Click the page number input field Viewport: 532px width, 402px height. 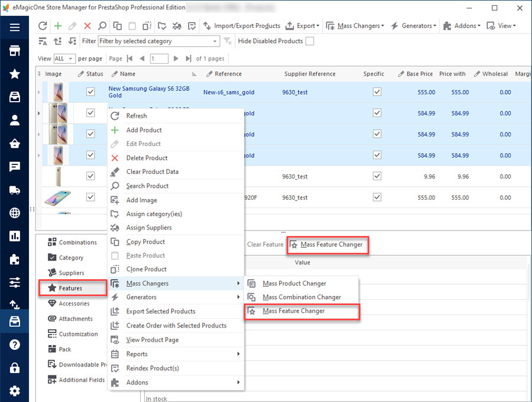159,59
